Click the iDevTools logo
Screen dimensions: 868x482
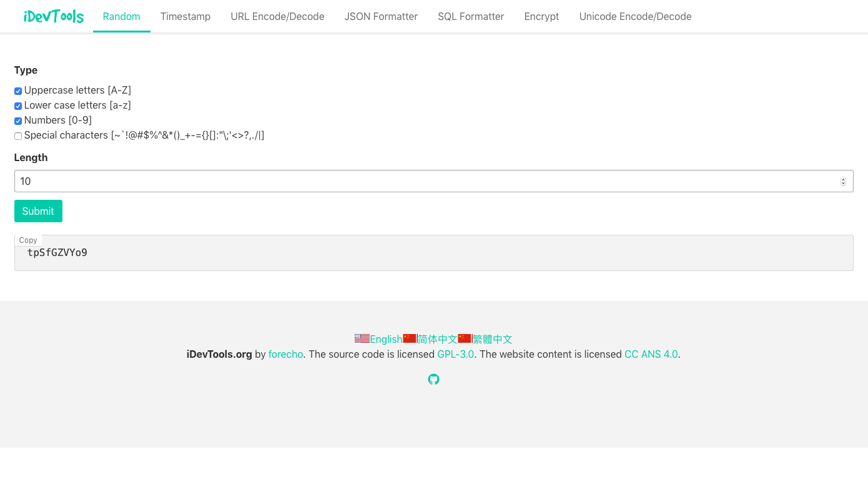[53, 16]
